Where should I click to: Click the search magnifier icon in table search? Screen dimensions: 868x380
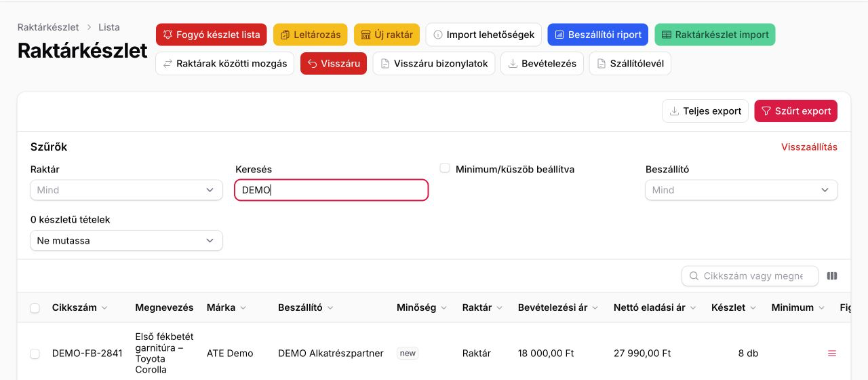tap(694, 276)
